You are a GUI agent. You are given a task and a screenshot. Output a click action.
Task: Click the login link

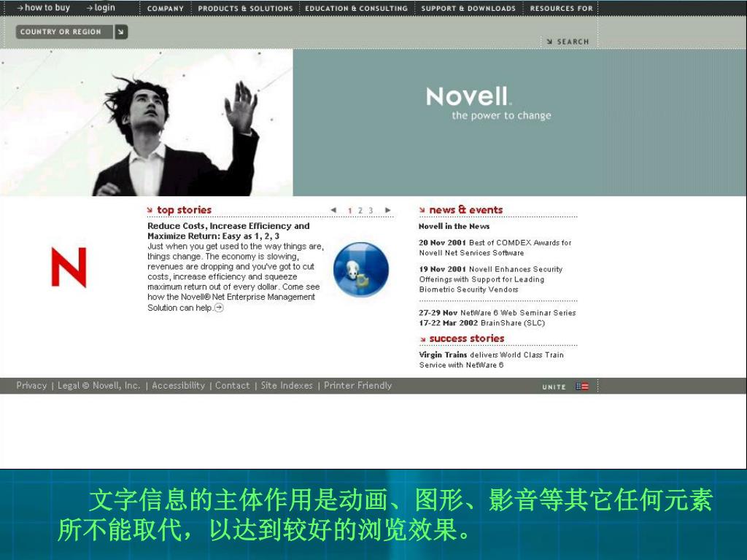pos(101,7)
